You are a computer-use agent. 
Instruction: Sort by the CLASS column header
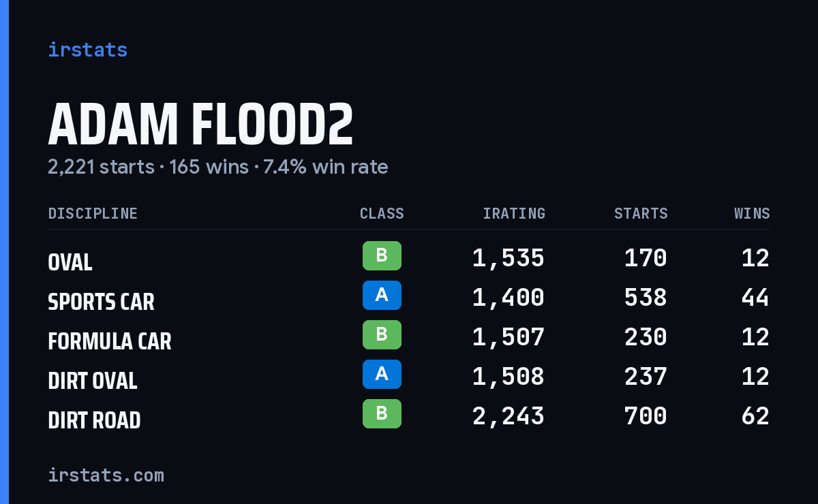pyautogui.click(x=382, y=214)
